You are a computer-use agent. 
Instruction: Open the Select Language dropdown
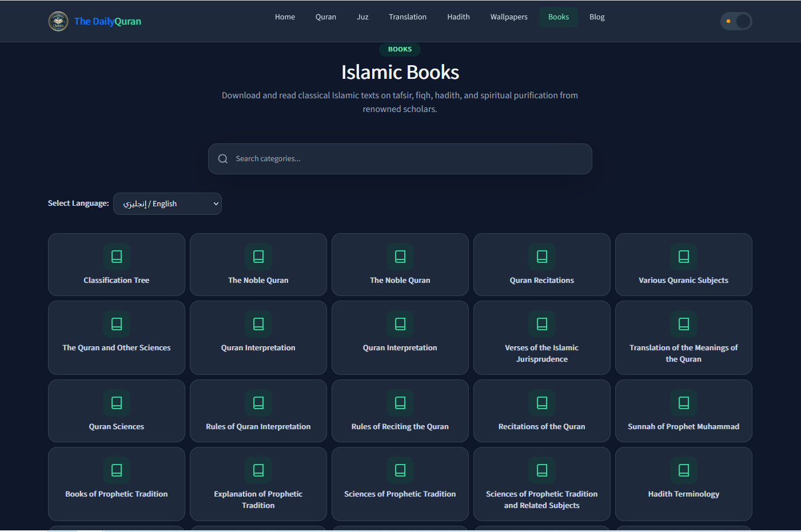(168, 204)
